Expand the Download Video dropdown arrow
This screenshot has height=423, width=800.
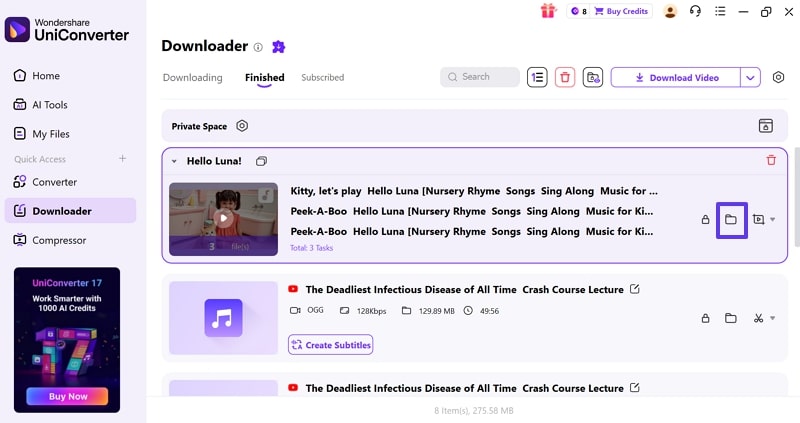coord(750,78)
